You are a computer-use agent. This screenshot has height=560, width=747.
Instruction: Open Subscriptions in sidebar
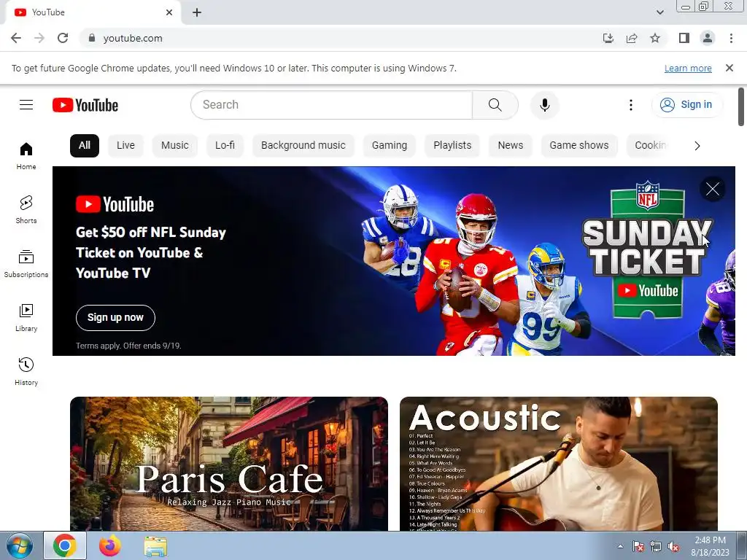pos(26,264)
